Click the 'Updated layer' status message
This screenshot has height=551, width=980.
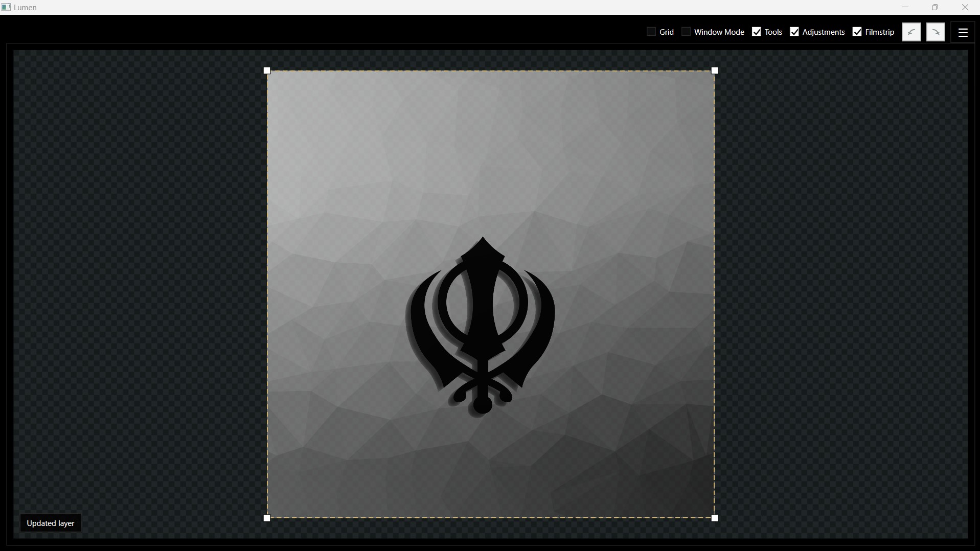pos(51,523)
